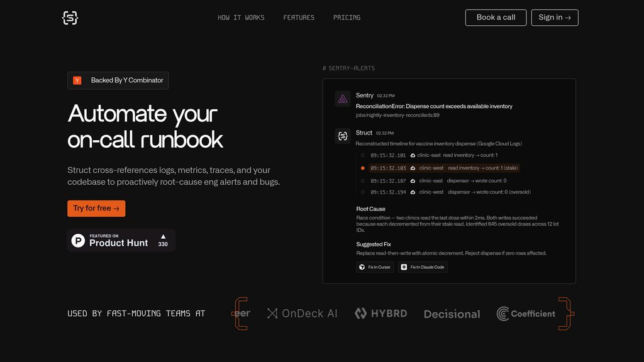The image size is (644, 362).
Task: Click the Sign in button
Action: 554,18
